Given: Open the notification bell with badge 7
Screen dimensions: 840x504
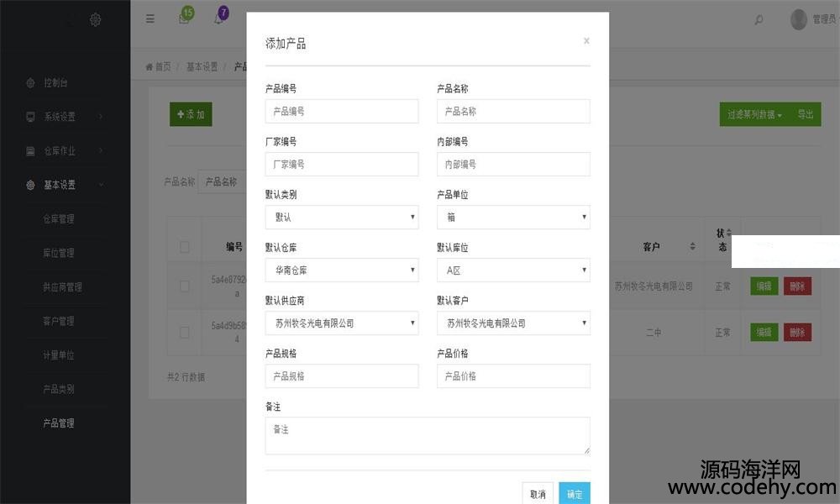Looking at the screenshot, I should click(x=218, y=19).
